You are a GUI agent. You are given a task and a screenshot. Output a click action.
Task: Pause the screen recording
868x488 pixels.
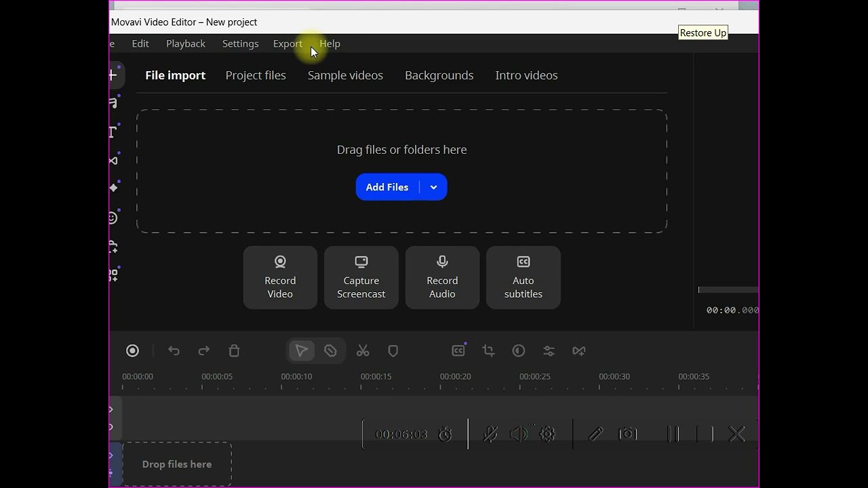pos(673,434)
